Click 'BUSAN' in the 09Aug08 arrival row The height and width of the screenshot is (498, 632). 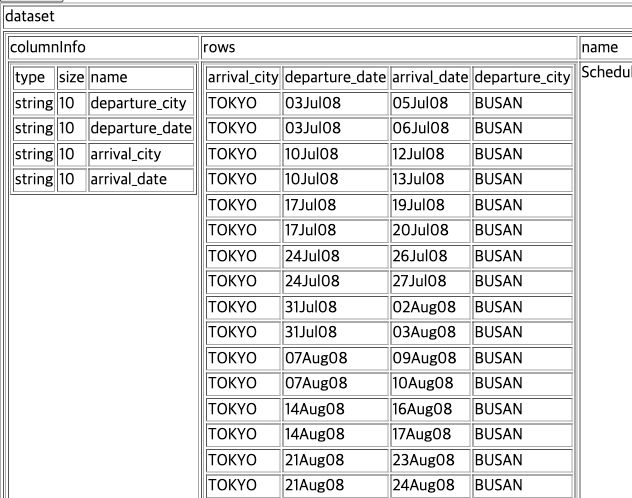522,358
